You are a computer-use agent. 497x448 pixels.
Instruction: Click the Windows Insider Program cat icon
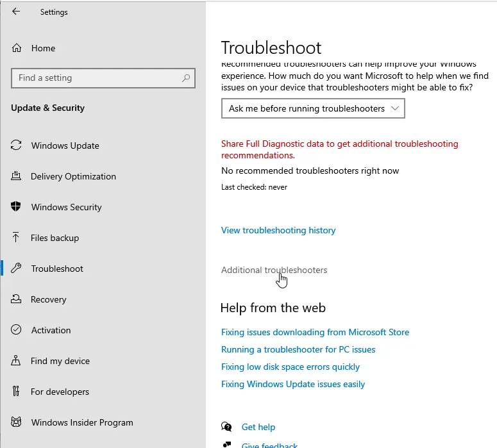pos(16,422)
